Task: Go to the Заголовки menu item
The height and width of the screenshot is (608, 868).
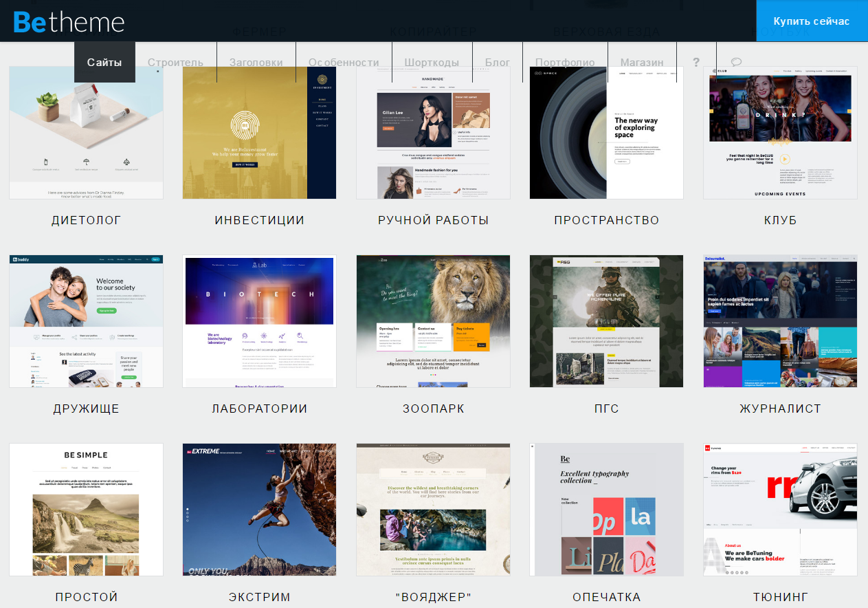Action: click(256, 63)
